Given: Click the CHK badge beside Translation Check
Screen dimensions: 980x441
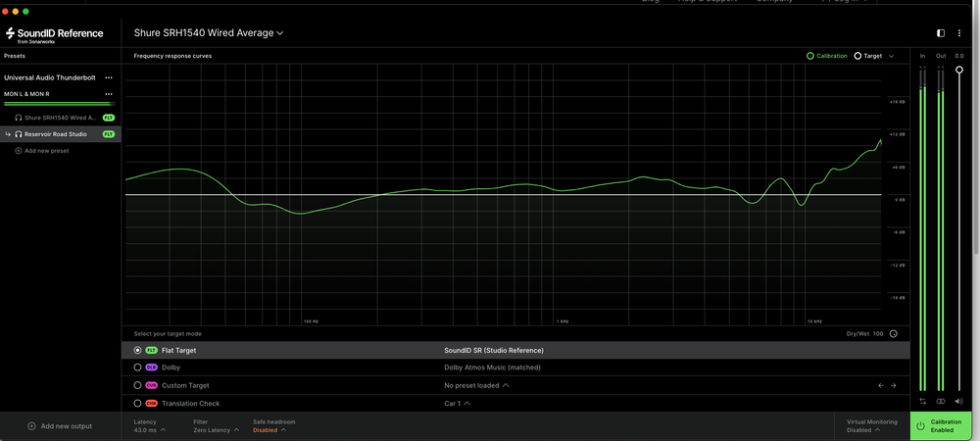Looking at the screenshot, I should click(151, 404).
